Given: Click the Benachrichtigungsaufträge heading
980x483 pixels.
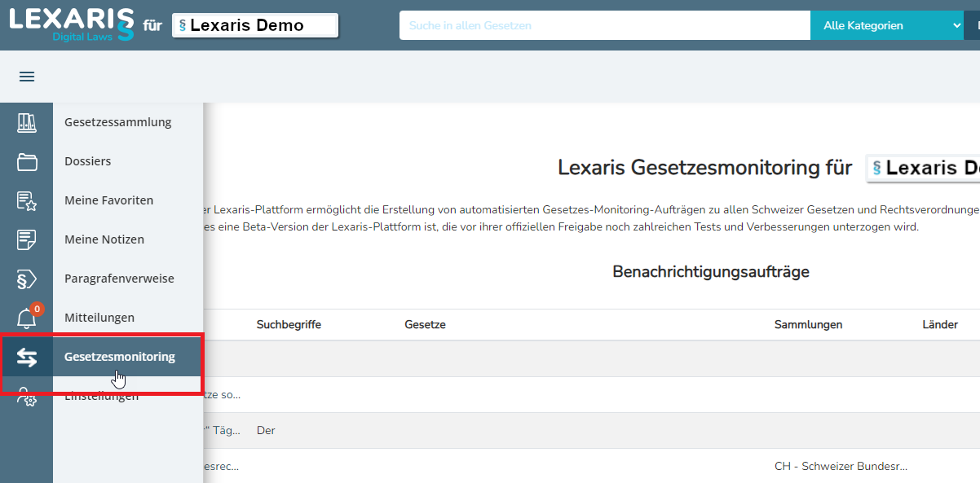Looking at the screenshot, I should click(711, 272).
